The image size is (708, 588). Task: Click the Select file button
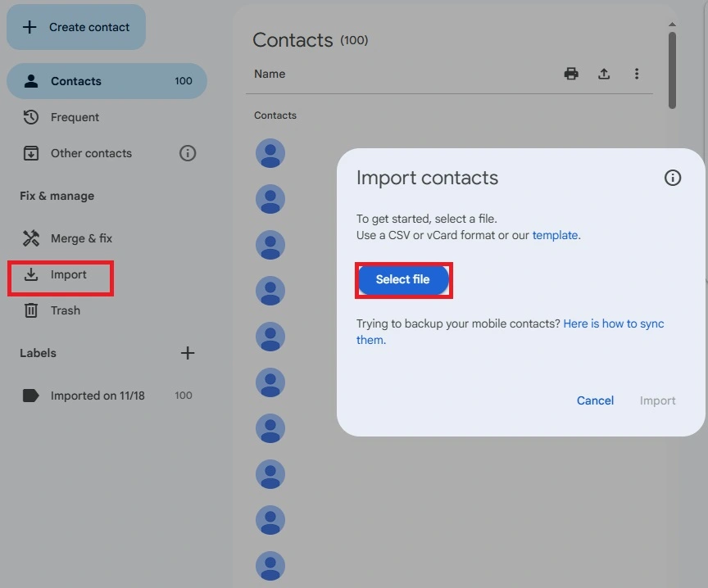tap(403, 279)
